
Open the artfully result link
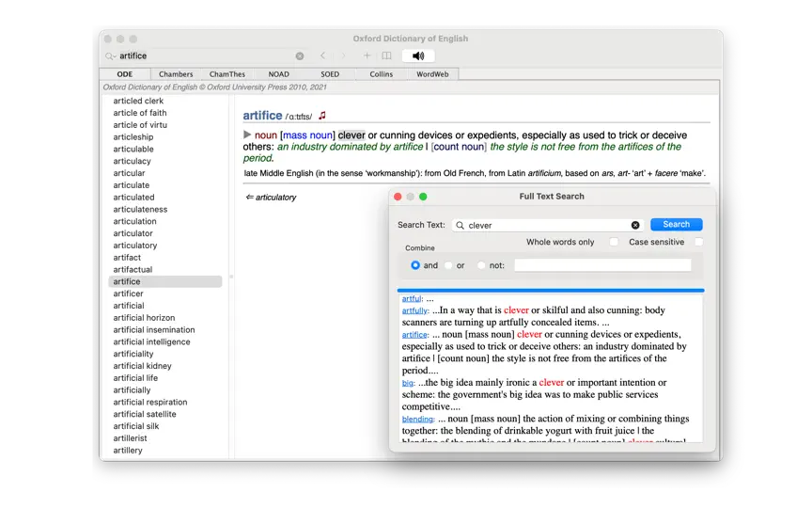click(x=414, y=310)
